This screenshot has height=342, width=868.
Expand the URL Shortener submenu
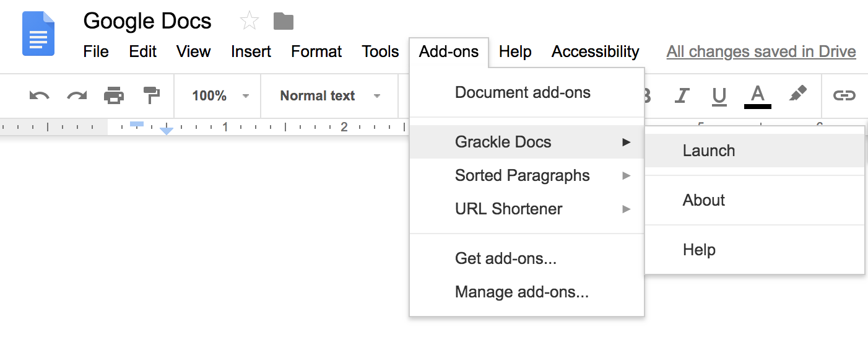coord(527,209)
